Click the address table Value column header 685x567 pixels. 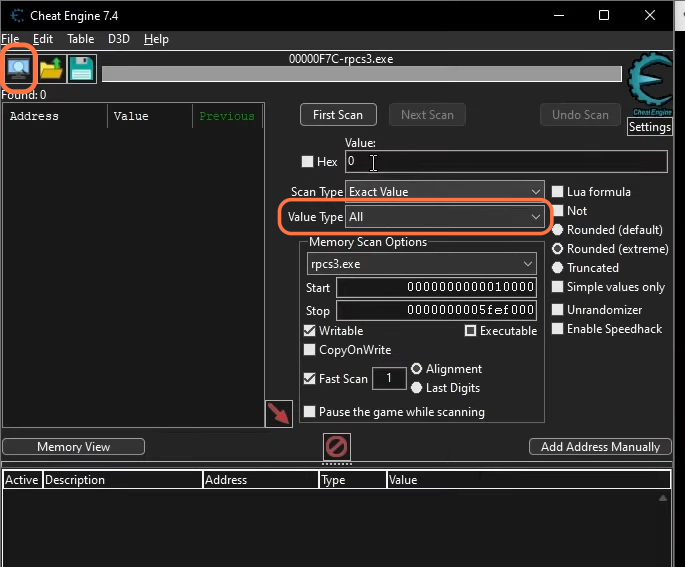[529, 480]
